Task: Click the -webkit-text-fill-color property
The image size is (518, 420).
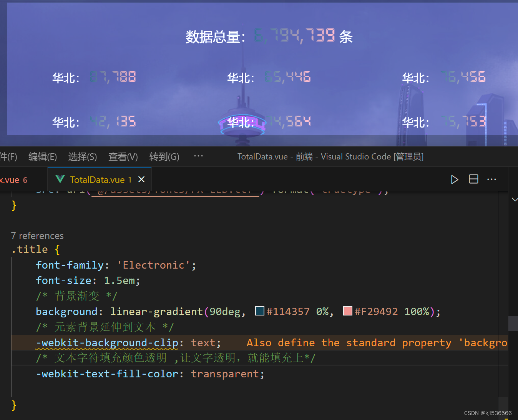Action: tap(107, 374)
